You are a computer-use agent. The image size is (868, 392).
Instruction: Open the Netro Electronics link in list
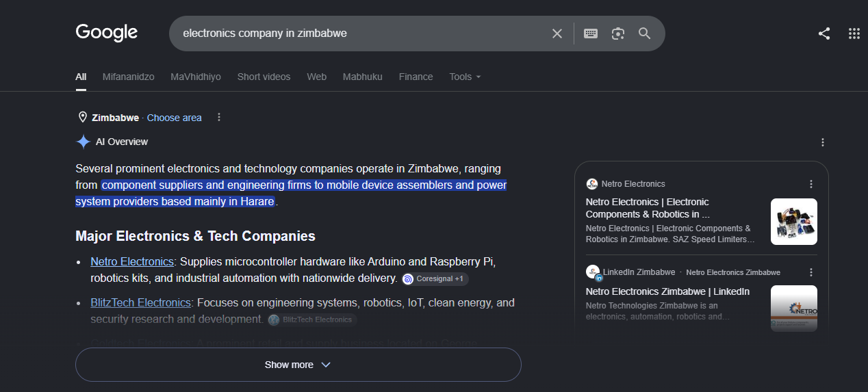coord(132,261)
